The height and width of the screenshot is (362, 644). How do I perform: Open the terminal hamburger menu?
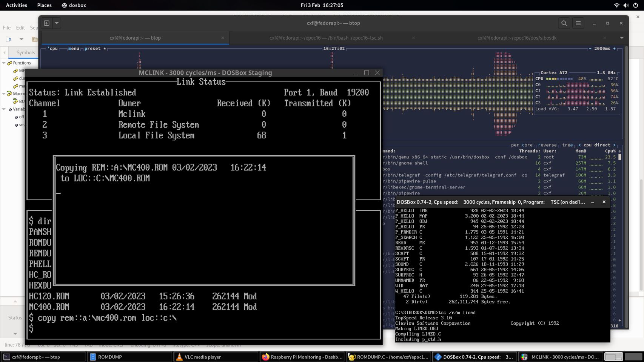[x=578, y=23]
